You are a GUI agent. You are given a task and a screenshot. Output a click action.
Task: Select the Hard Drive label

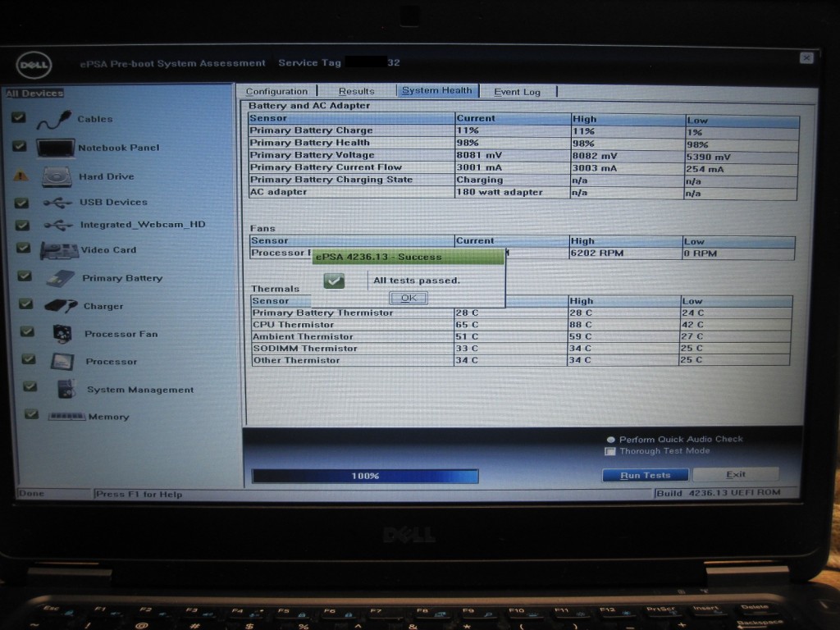point(107,177)
